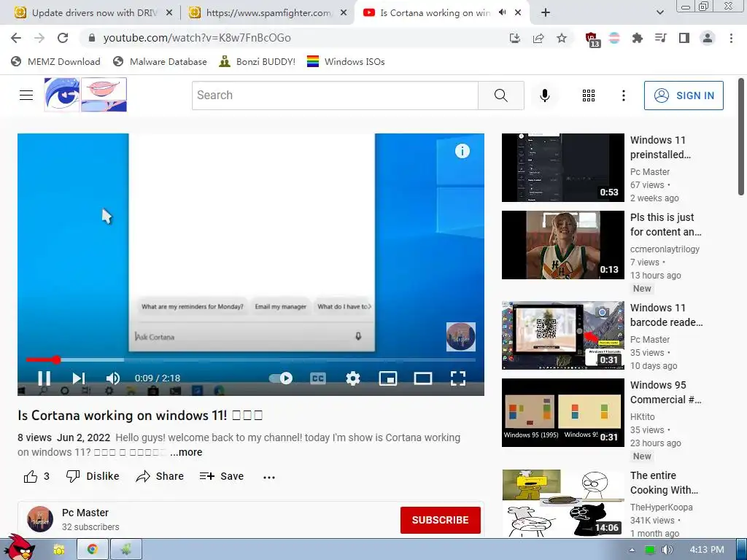Click the install app icon in address bar
Viewport: 747px width, 560px height.
pyautogui.click(x=514, y=38)
